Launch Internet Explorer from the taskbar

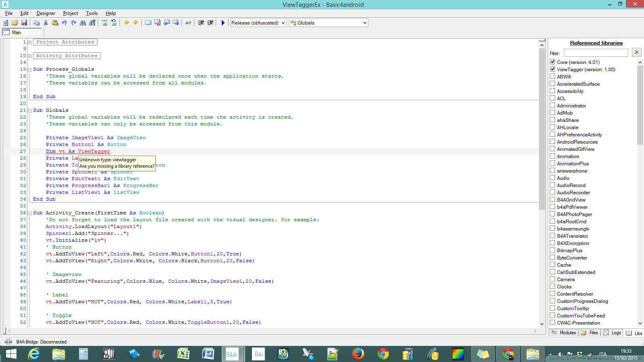pos(34,354)
